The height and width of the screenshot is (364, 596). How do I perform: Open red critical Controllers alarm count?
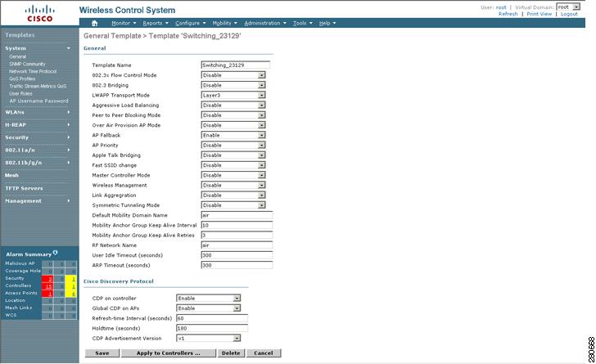tap(47, 285)
